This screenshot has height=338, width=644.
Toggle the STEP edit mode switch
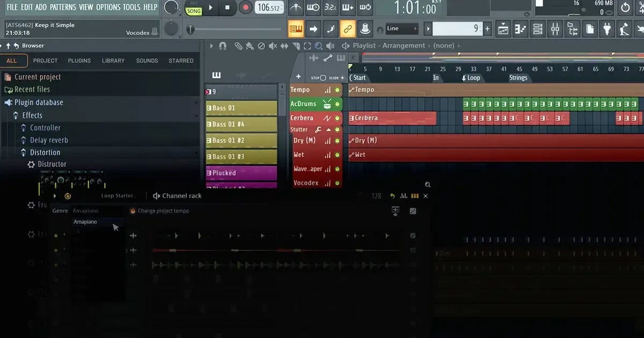(323, 78)
